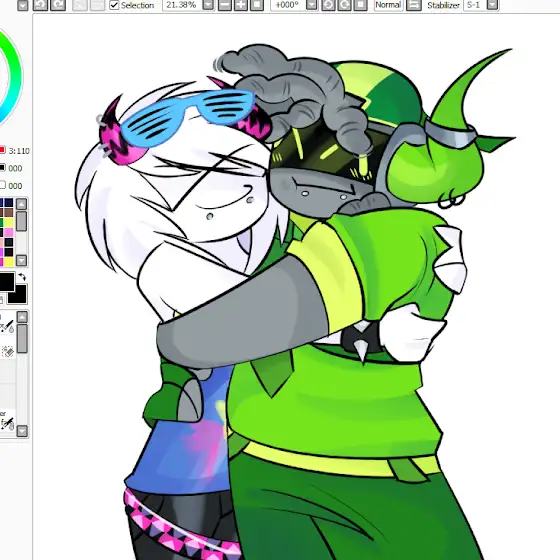Rotate canvas counterclockwise icon

coord(328,5)
